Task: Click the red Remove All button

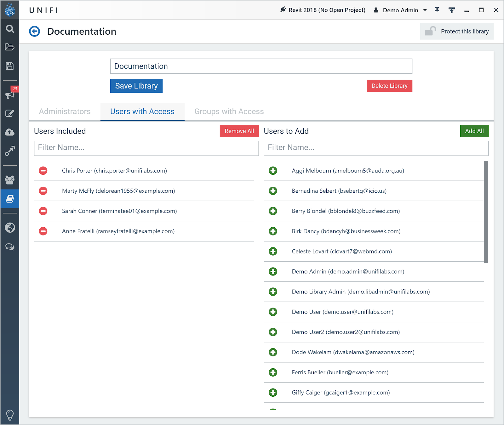Action: (239, 131)
